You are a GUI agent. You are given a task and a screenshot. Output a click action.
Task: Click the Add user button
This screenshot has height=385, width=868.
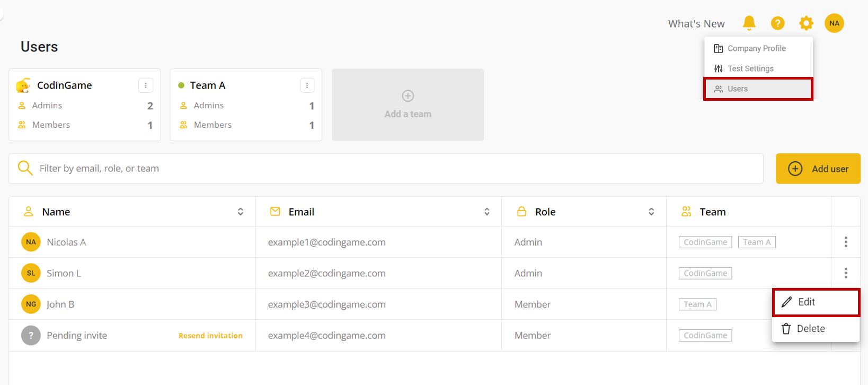818,169
